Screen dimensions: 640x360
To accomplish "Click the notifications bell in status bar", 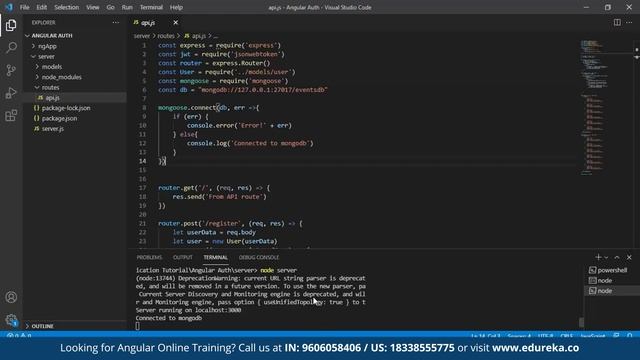I will click(630, 336).
